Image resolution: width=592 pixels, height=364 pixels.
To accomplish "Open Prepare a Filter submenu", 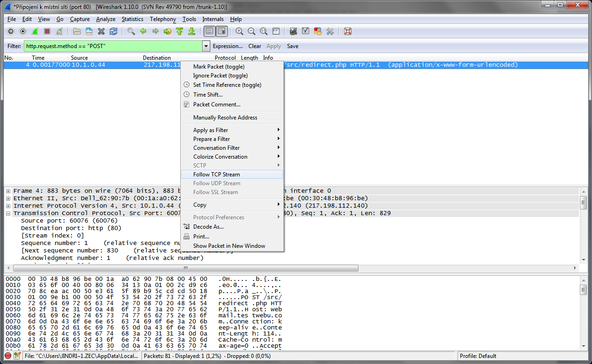I will click(232, 139).
